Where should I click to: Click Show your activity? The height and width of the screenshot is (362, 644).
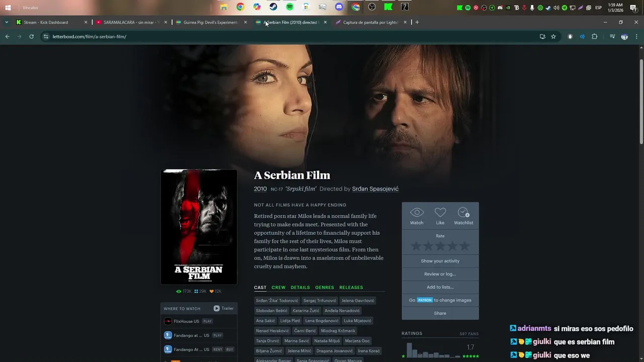[x=440, y=261]
